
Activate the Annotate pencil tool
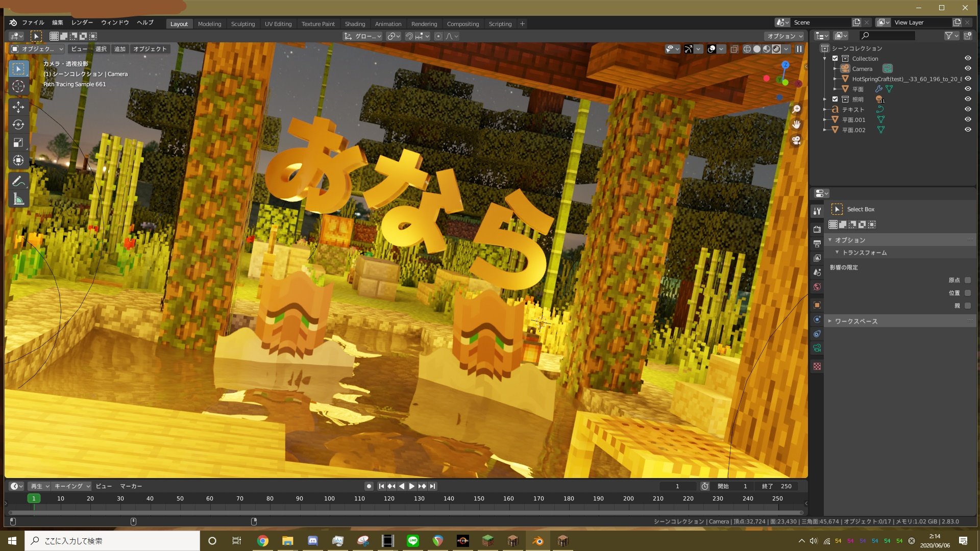click(x=18, y=181)
